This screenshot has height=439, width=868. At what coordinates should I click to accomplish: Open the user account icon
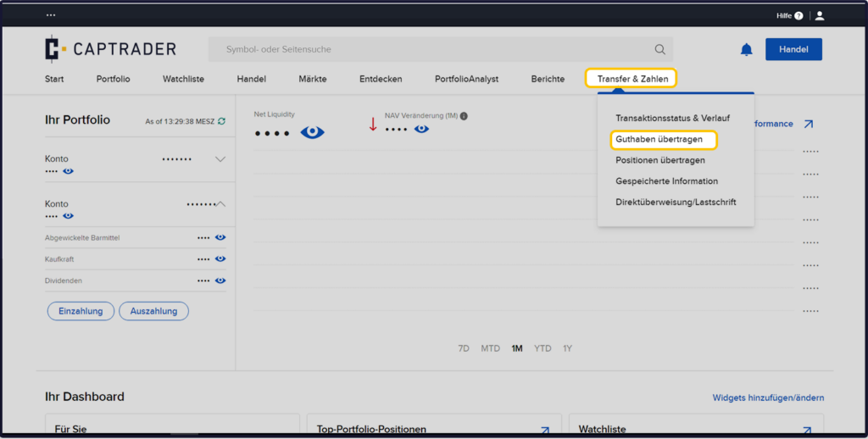tap(820, 15)
